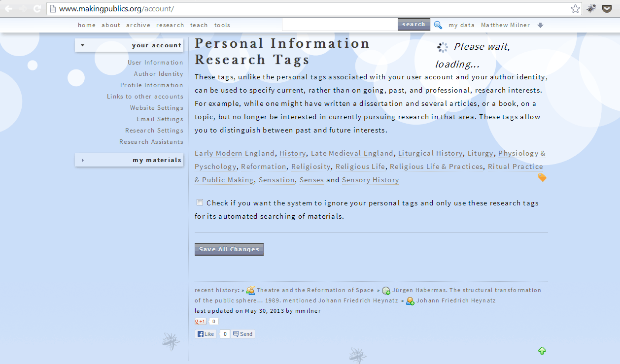This screenshot has width=620, height=364.
Task: Collapse the 'your account' sidebar section
Action: [x=129, y=45]
